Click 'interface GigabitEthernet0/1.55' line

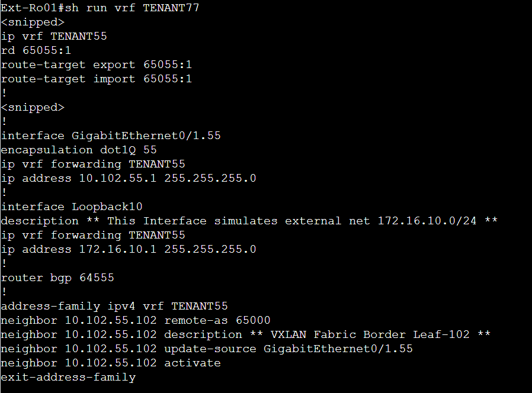click(x=111, y=136)
